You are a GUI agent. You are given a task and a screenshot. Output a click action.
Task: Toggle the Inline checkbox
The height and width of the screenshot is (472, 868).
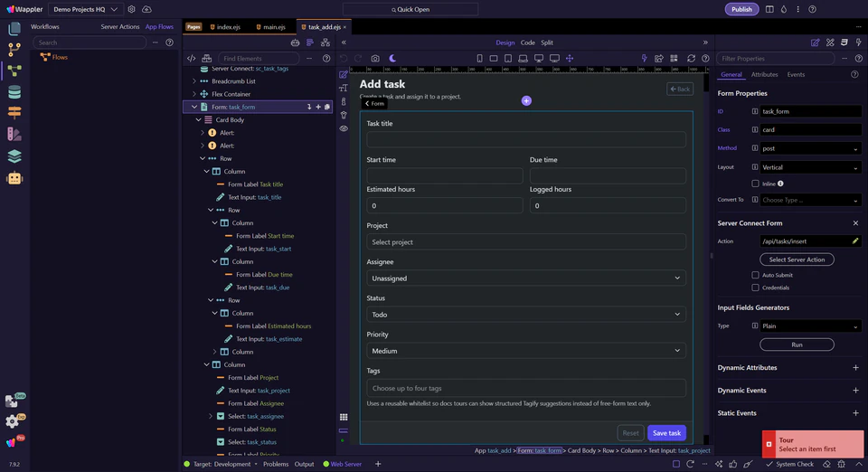(x=755, y=184)
